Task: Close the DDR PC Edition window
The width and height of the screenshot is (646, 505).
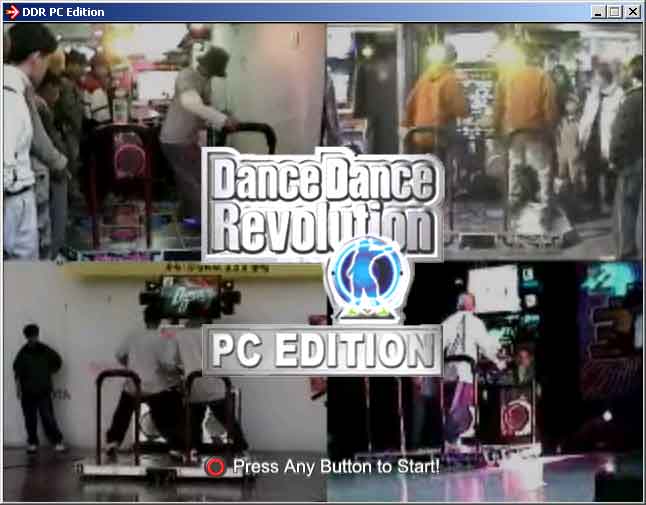Action: [x=632, y=12]
